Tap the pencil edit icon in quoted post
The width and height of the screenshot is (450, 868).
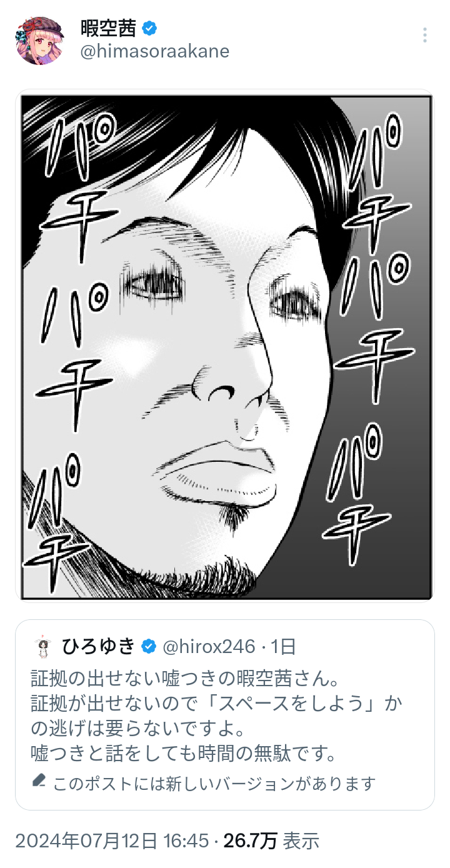tap(39, 781)
